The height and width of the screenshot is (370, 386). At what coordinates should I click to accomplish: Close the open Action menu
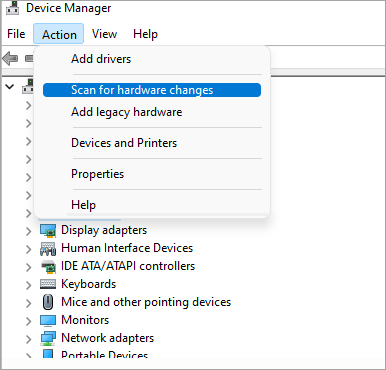click(59, 34)
